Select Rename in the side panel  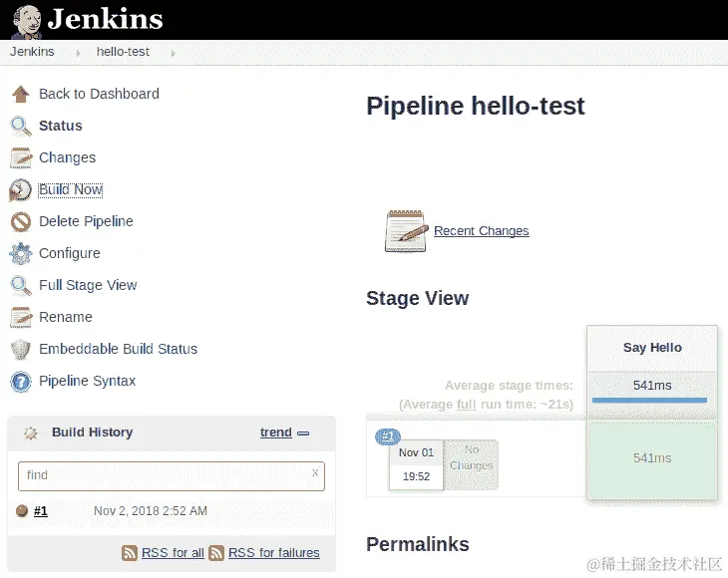[66, 317]
